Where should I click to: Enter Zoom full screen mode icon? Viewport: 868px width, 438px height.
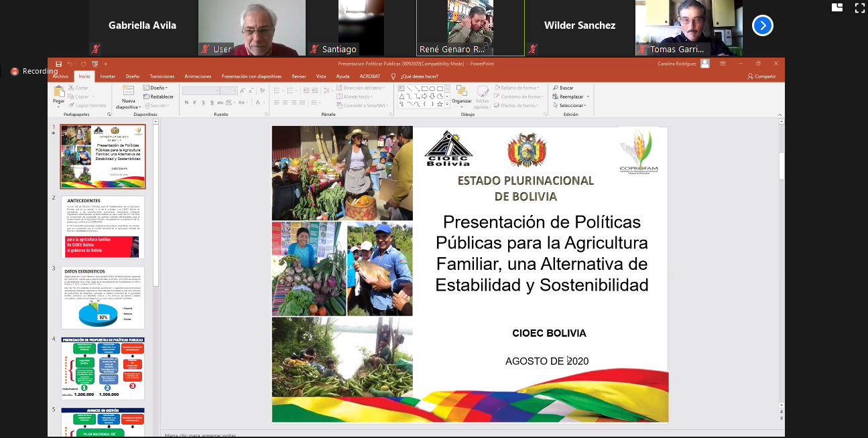click(x=859, y=7)
